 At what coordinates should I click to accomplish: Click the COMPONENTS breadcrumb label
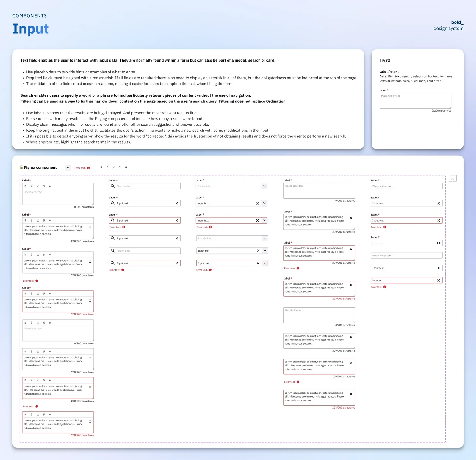pyautogui.click(x=29, y=15)
